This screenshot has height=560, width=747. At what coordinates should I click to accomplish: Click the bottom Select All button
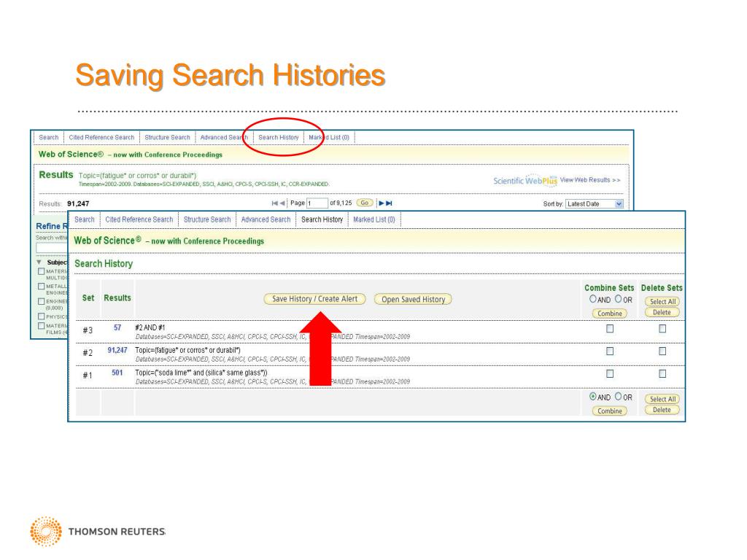[x=662, y=399]
